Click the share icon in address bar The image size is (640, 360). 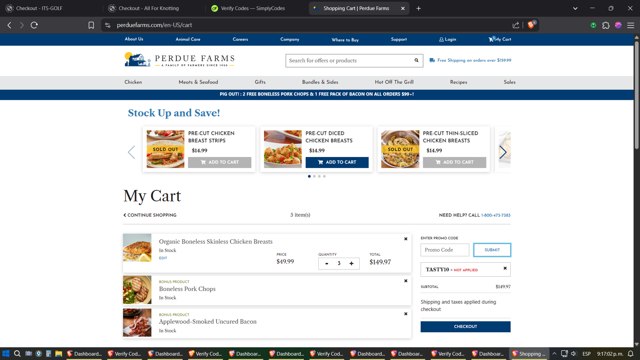pyautogui.click(x=516, y=25)
